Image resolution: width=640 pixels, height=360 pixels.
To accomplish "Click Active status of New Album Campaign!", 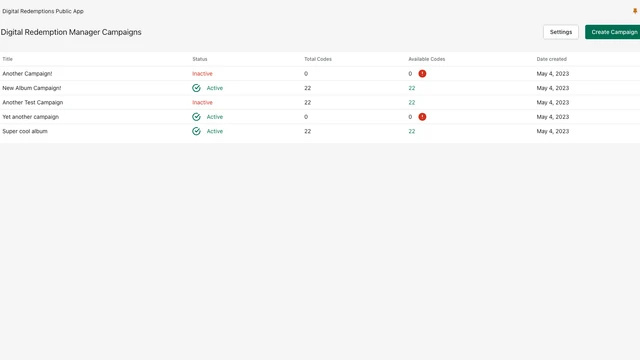I will point(215,88).
